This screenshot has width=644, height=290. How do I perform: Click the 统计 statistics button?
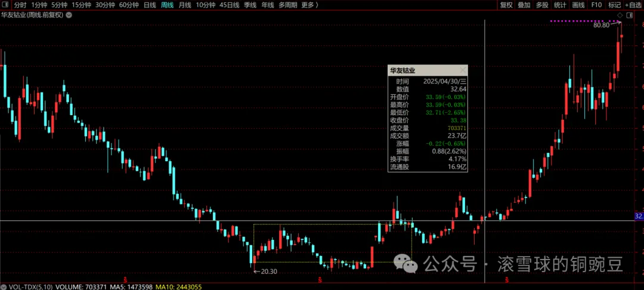(560, 5)
